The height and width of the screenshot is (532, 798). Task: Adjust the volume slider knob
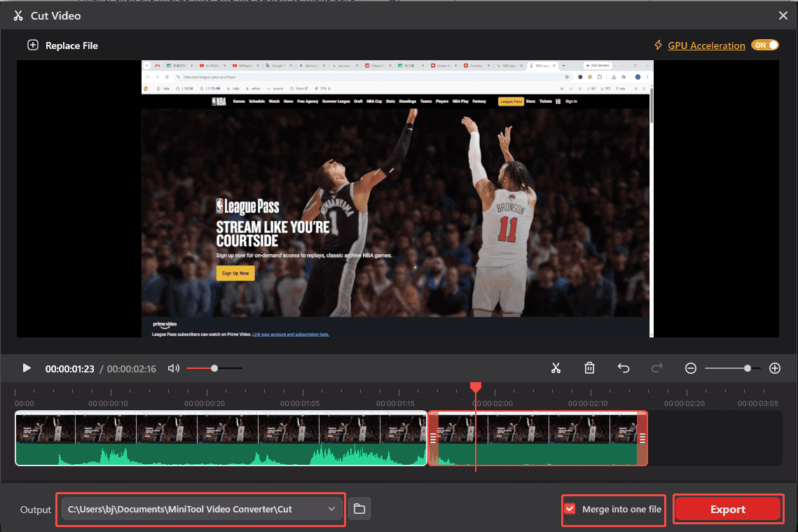tap(214, 368)
